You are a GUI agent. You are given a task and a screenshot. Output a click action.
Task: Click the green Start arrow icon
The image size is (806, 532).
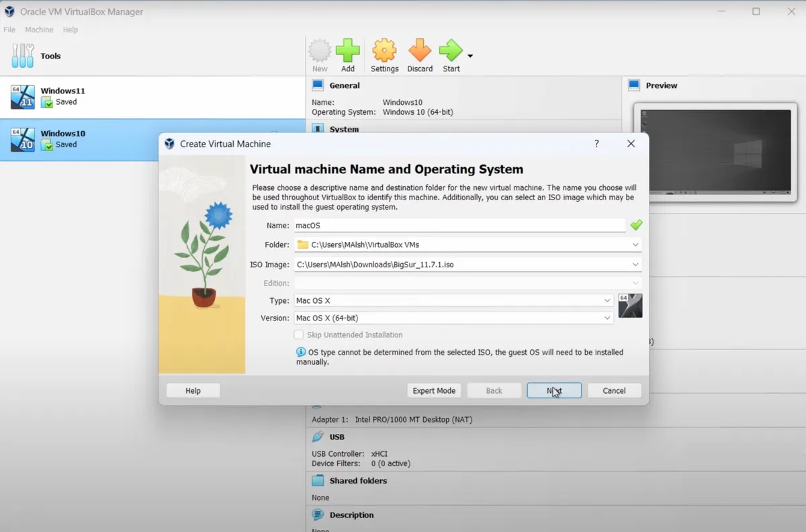click(451, 50)
